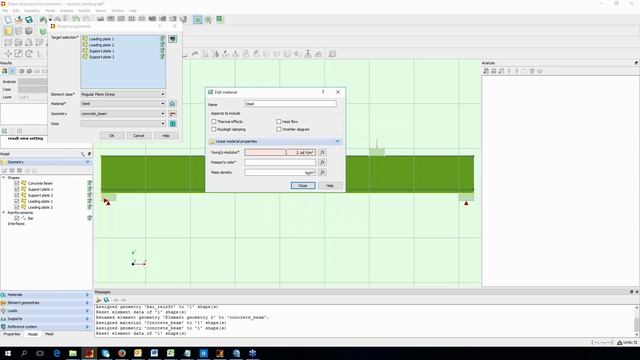640x360 pixels.
Task: Click Help in Shape assignments dialog
Action: pos(166,136)
